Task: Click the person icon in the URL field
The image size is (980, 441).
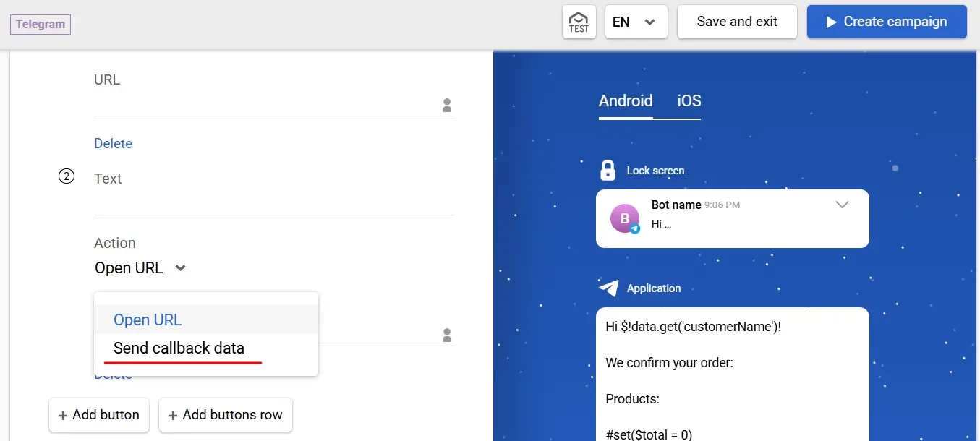Action: 447,106
